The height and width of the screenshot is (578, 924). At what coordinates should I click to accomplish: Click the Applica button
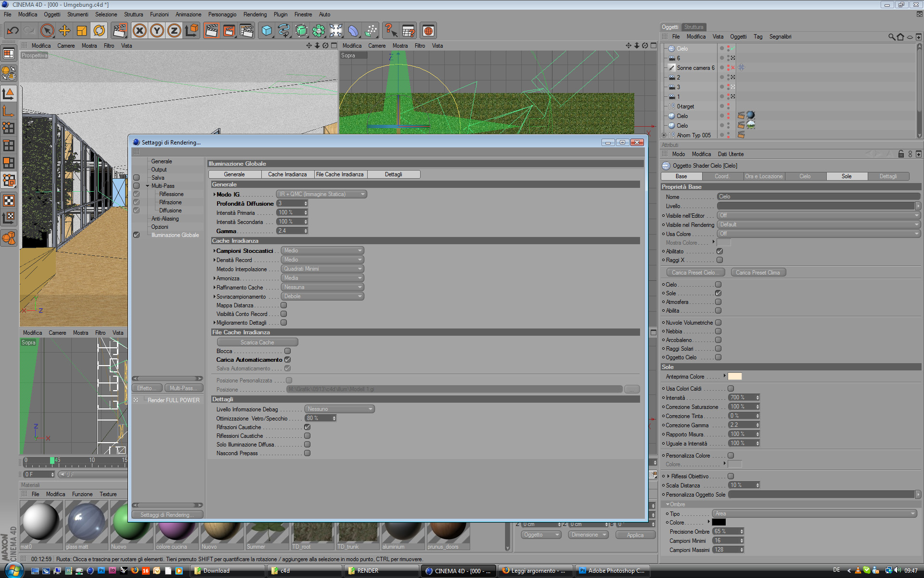coord(635,535)
